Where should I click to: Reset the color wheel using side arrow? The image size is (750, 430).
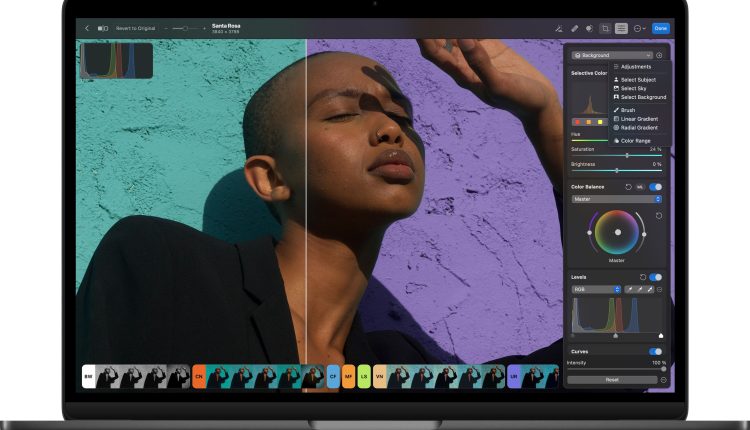659,216
